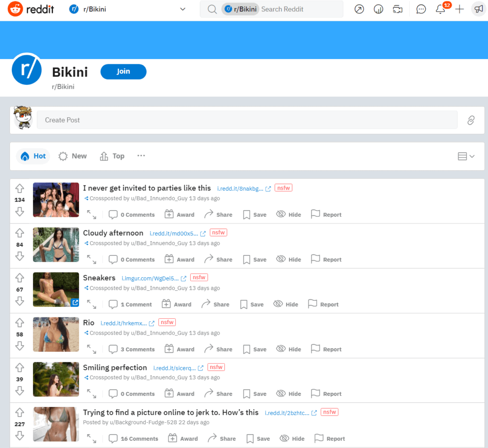Expand the 'Trying to find a picture' post preview
This screenshot has width=488, height=448.
pos(91,438)
